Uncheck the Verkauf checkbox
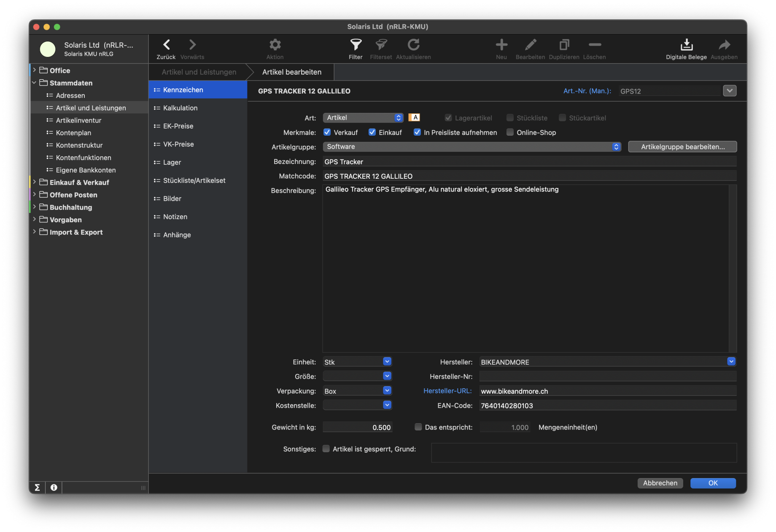 tap(327, 132)
